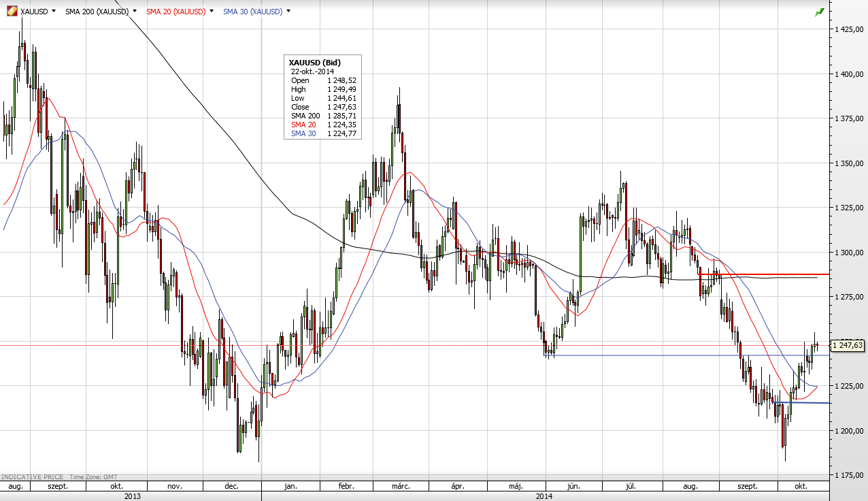The width and height of the screenshot is (868, 501).
Task: Click the jan. month label on time axis
Action: [290, 486]
